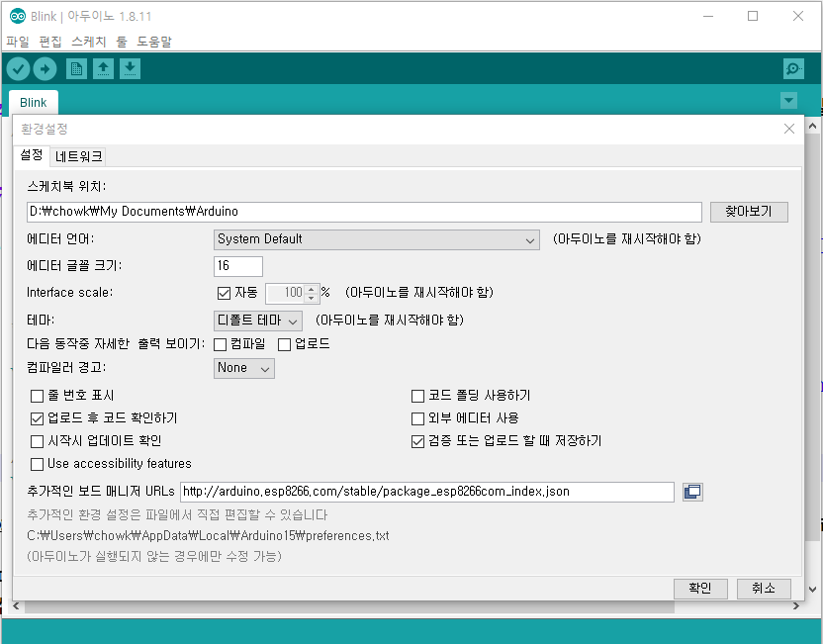Image resolution: width=823 pixels, height=644 pixels.
Task: Click the 추가적인 보드 매니저 URLs field
Action: coord(427,492)
